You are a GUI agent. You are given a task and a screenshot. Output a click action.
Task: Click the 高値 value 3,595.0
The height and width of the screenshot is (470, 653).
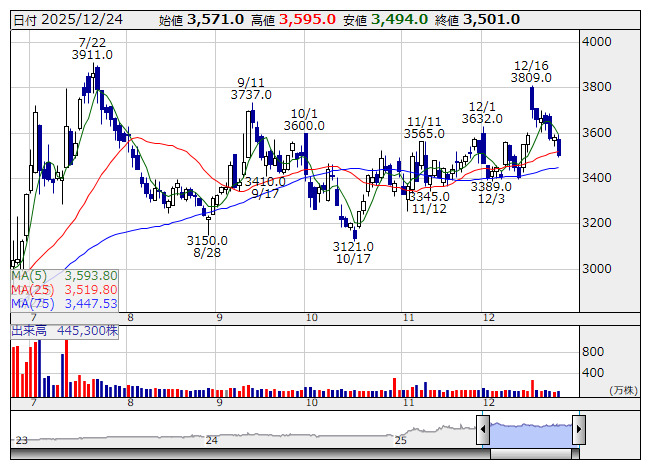(306, 19)
